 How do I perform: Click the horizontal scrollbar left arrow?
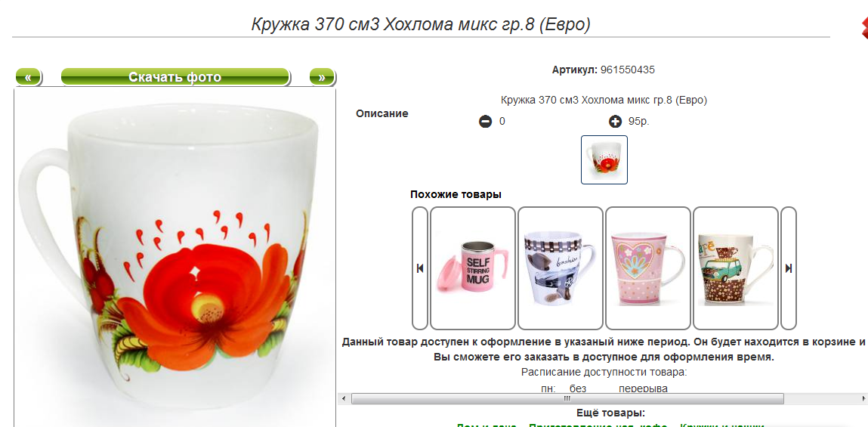tap(344, 399)
